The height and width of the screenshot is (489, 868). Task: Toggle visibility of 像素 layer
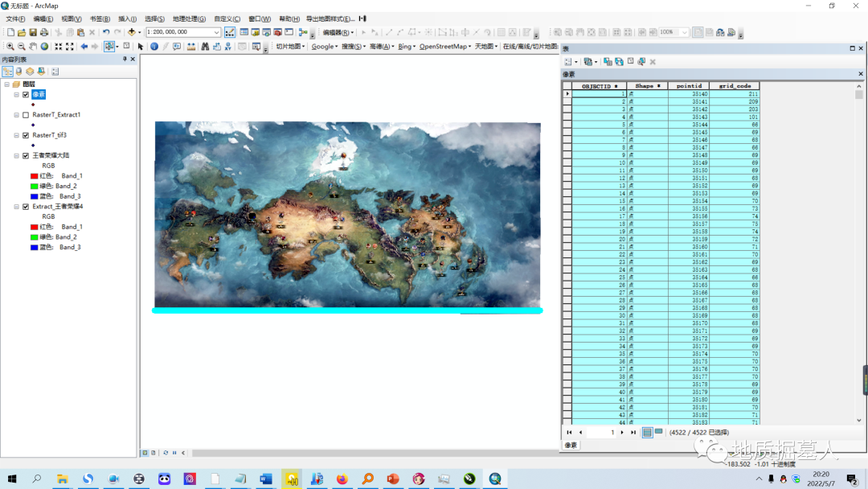point(26,95)
